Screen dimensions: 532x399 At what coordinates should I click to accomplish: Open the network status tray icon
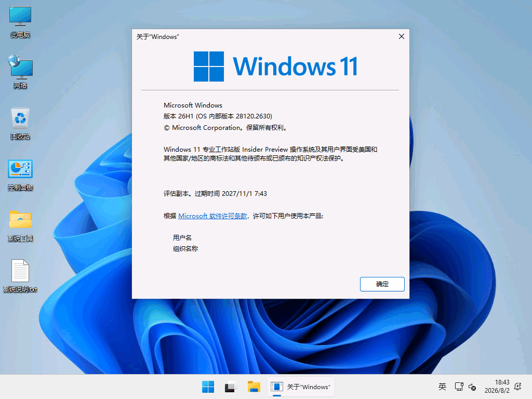pyautogui.click(x=459, y=387)
